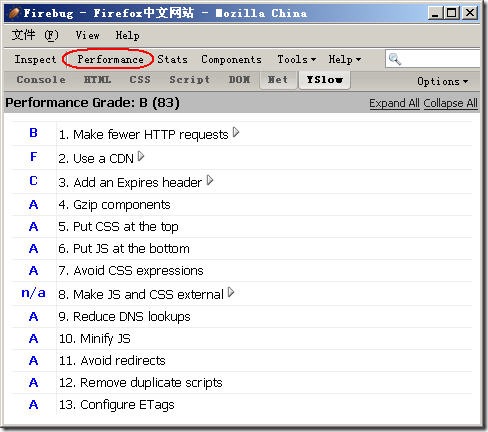
Task: Expand the Make fewer HTTP requests rule
Action: [236, 133]
